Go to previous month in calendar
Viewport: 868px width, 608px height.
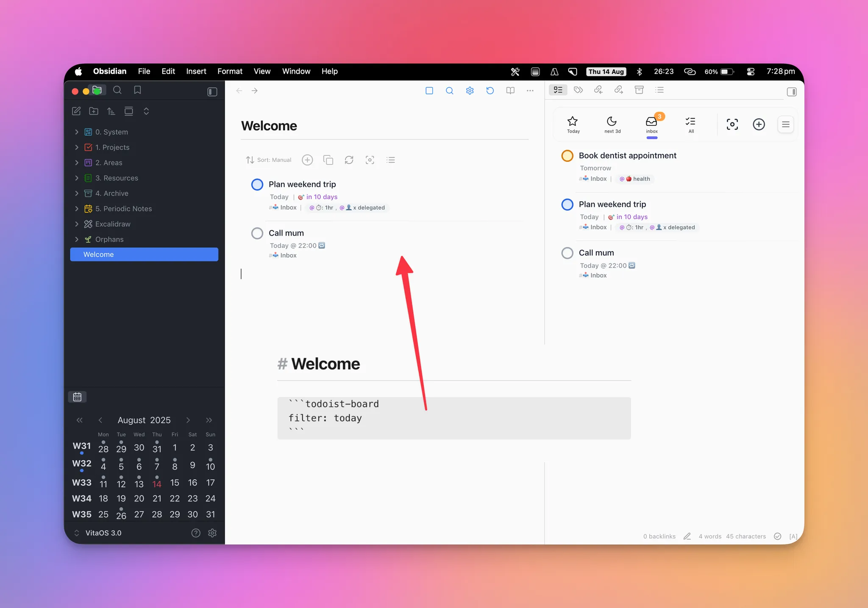(100, 420)
